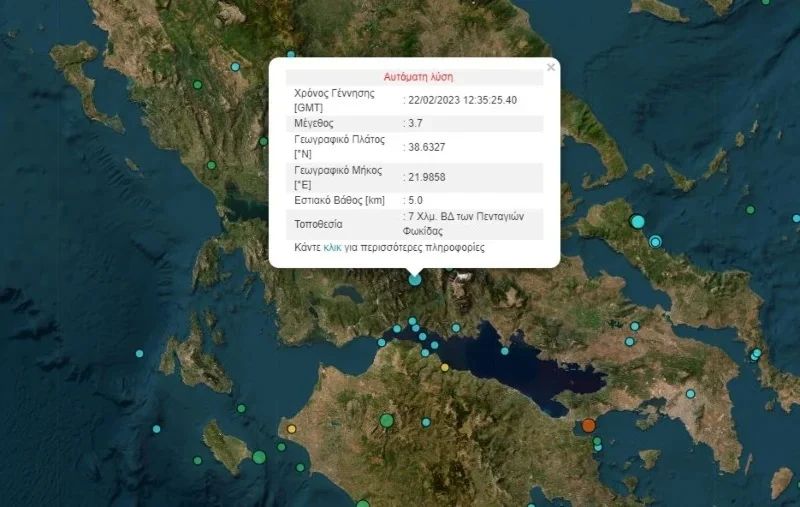This screenshot has width=800, height=507.
Task: Click the ringed cyan marker on Evia
Action: click(656, 241)
